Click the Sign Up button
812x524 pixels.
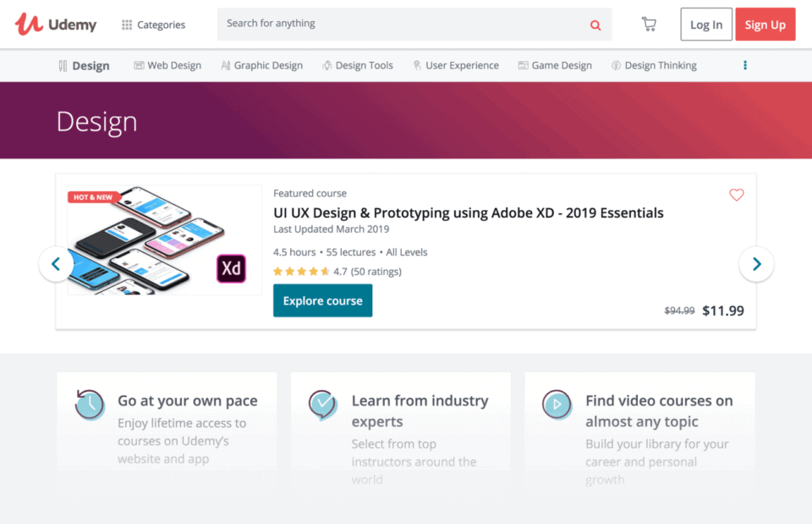[x=765, y=25]
